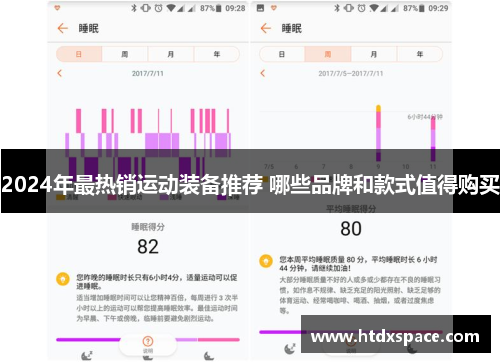Tap the Bluetooth icon in right status bar
500x362 pixels.
click(x=337, y=8)
